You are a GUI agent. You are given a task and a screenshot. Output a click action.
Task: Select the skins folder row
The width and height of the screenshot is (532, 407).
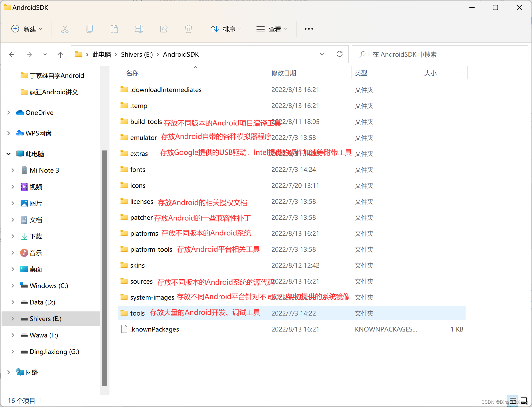(292, 265)
